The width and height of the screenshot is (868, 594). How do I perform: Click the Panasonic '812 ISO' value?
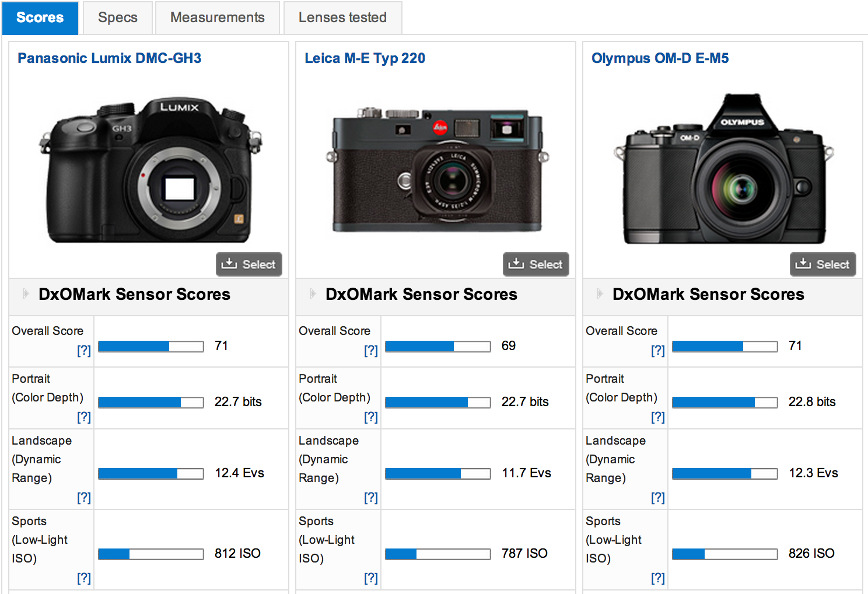pyautogui.click(x=237, y=553)
